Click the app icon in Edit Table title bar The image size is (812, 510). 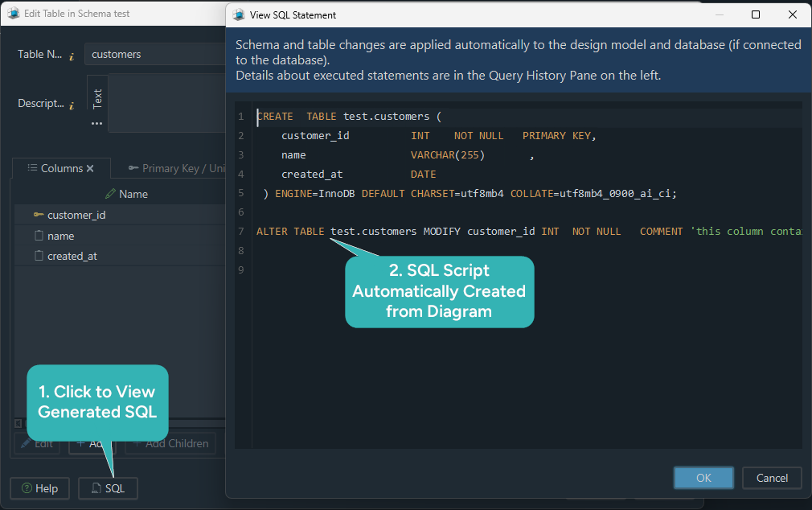click(14, 13)
